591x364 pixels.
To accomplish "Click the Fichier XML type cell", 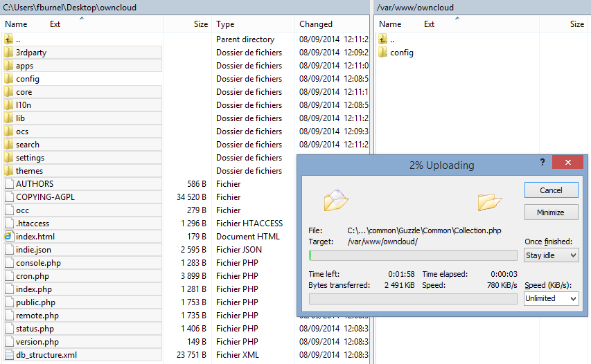I will [x=238, y=354].
